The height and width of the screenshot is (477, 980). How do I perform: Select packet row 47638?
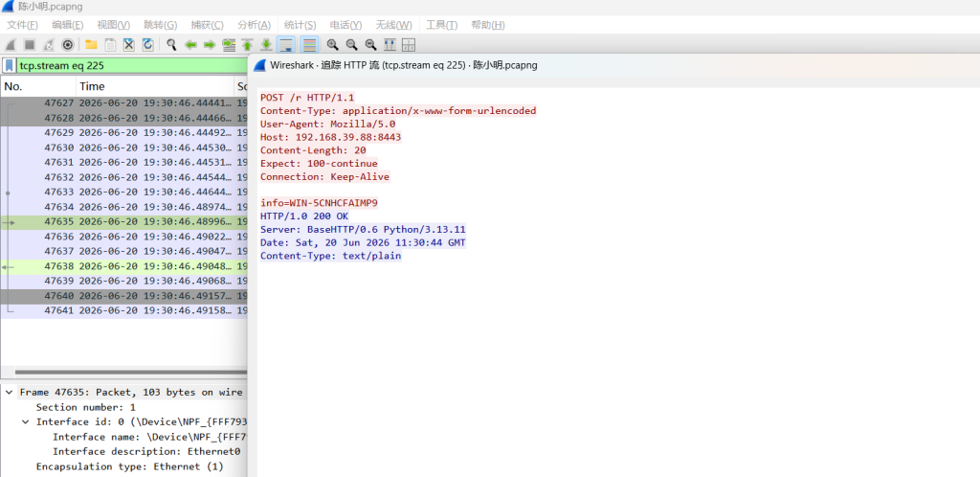tap(123, 266)
